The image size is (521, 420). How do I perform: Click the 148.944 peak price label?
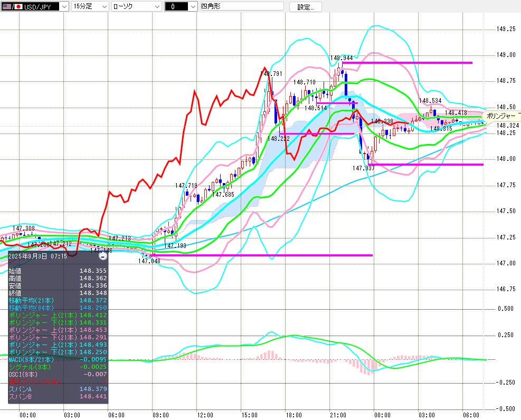342,58
